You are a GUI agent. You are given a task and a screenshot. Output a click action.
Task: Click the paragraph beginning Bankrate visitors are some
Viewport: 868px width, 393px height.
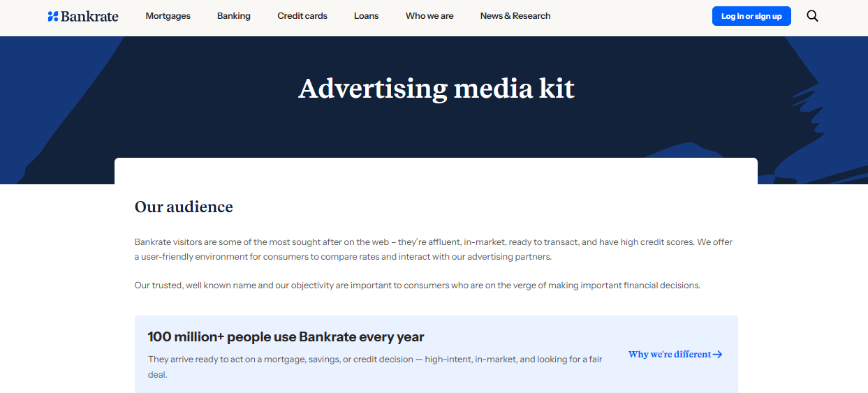tap(434, 249)
